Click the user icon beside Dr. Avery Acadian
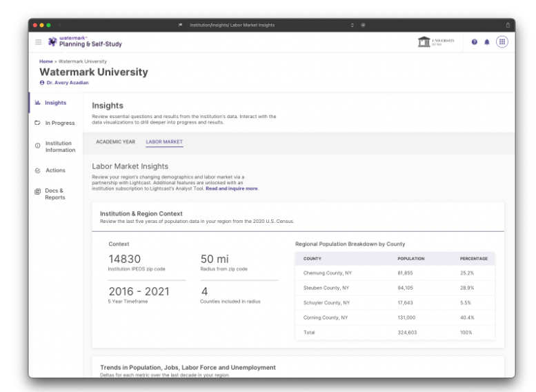 pos(42,82)
